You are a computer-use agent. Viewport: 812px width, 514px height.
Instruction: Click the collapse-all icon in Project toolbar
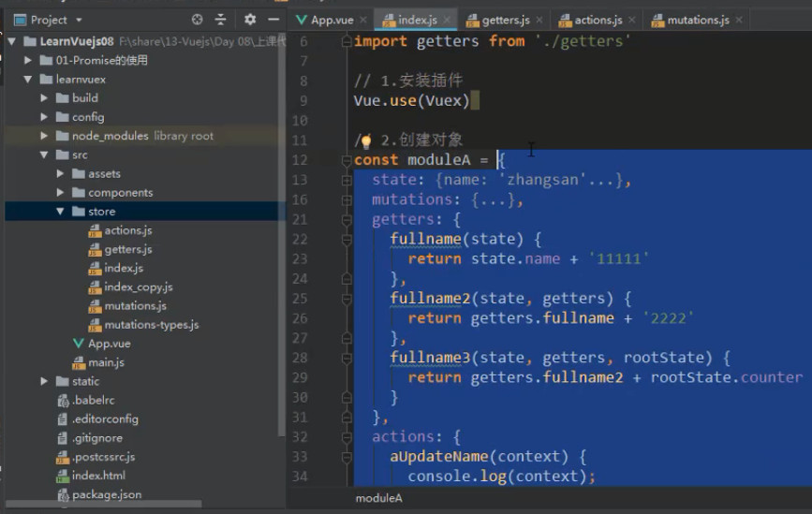coord(221,20)
